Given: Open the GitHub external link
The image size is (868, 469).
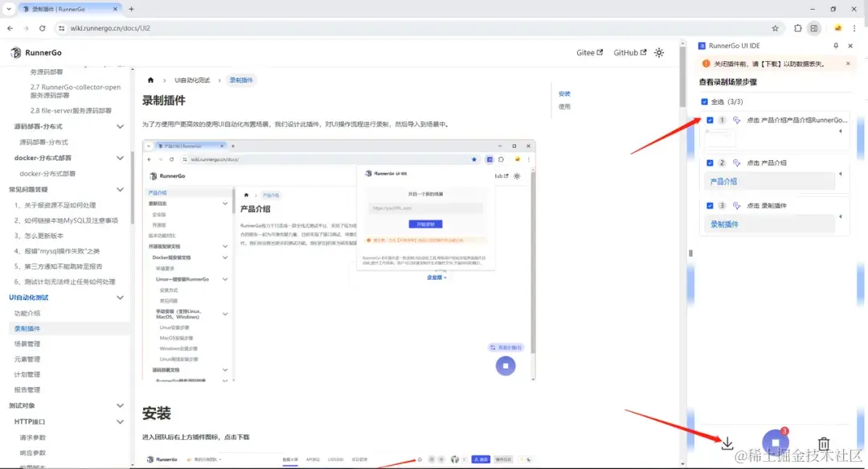Looking at the screenshot, I should [630, 52].
